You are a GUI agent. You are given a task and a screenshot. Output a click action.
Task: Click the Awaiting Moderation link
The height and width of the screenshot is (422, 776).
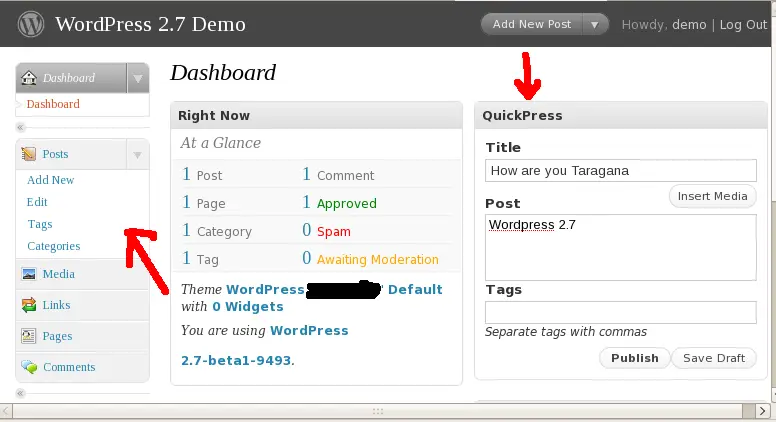coord(378,259)
